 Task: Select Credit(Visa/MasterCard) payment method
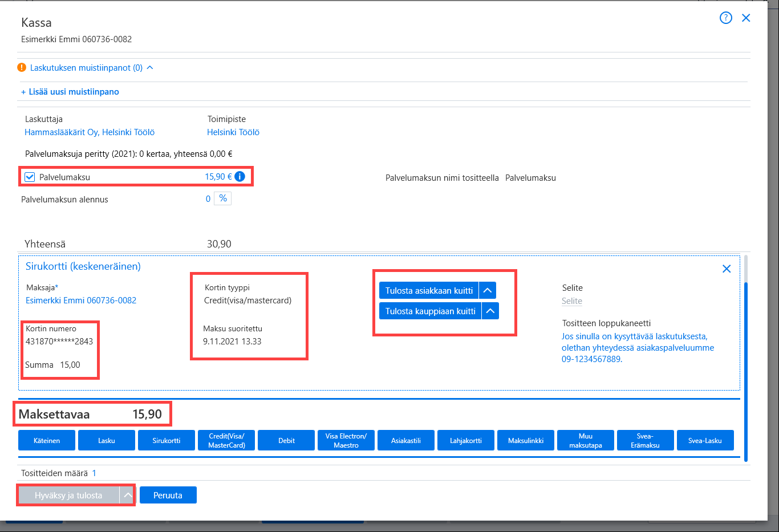226,440
